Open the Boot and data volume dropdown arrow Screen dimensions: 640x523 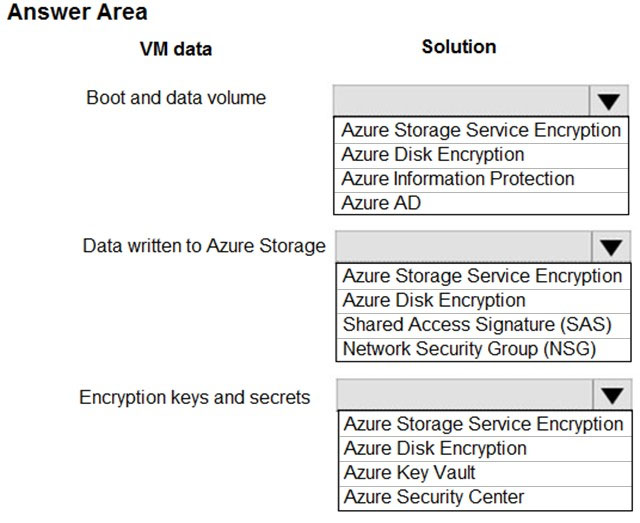(609, 101)
